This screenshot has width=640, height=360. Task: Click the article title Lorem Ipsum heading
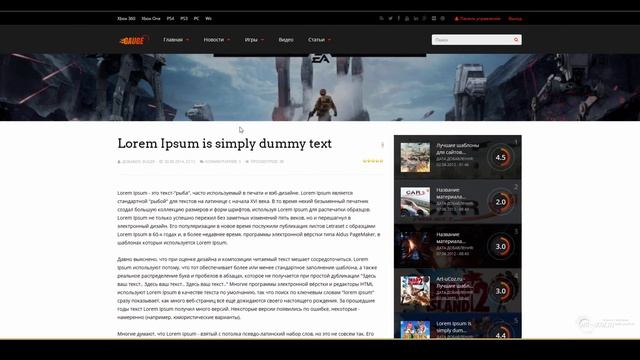coord(224,144)
